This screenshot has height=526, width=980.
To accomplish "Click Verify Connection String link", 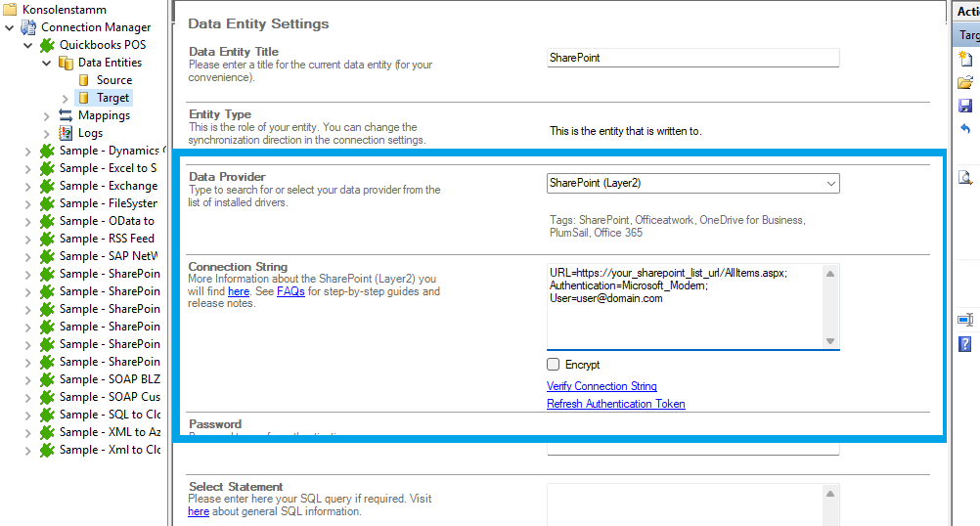I will pos(601,386).
